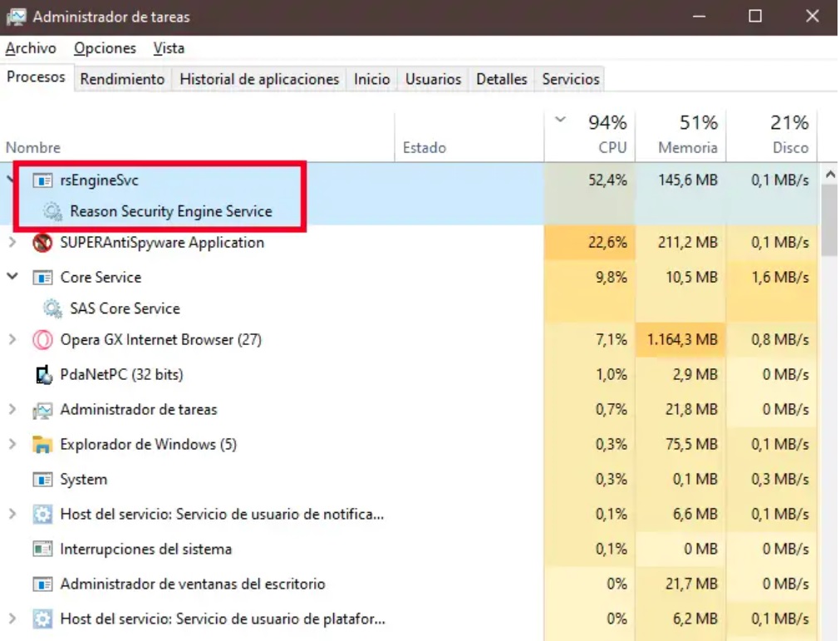Click the Core Service process icon
Image resolution: width=840 pixels, height=641 pixels.
pos(42,278)
